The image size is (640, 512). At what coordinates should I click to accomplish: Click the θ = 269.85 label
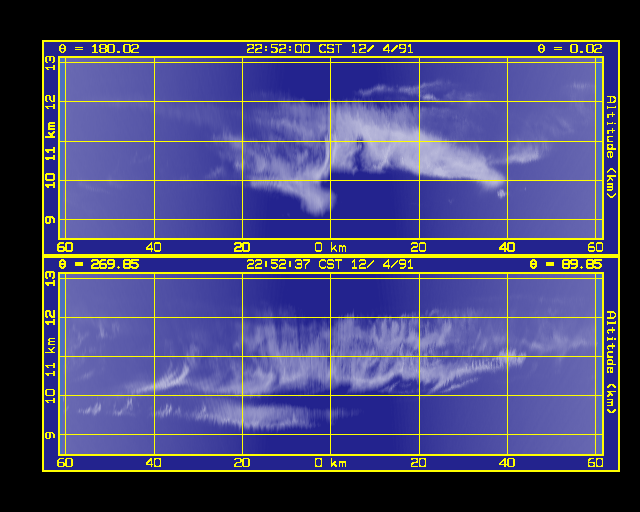99,265
